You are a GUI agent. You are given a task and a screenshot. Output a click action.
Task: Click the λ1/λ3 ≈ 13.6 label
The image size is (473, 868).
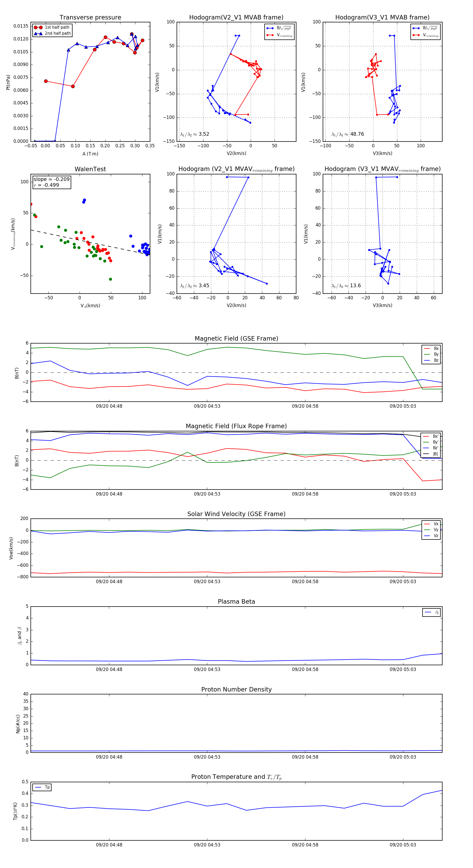click(346, 286)
